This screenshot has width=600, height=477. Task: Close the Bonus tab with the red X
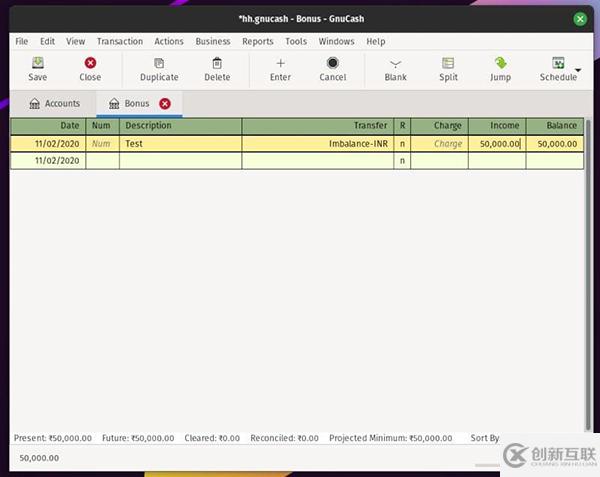click(165, 104)
